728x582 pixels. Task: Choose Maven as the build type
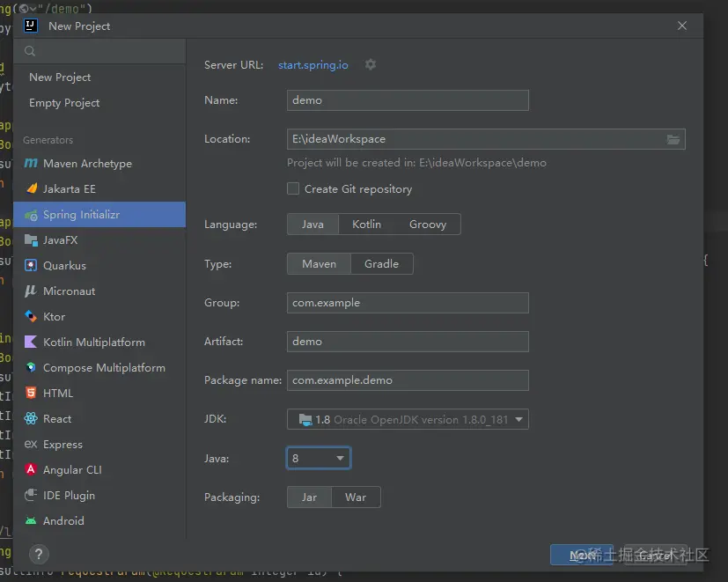pos(319,264)
